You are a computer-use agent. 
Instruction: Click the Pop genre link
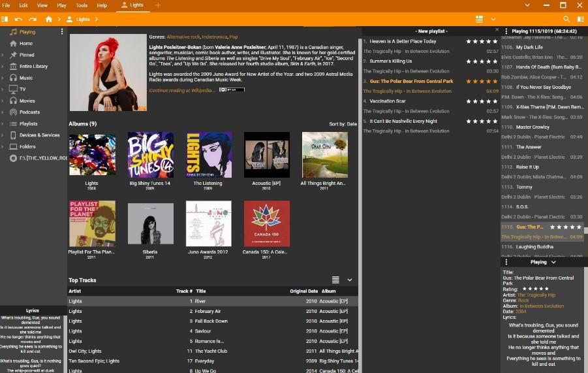click(234, 37)
